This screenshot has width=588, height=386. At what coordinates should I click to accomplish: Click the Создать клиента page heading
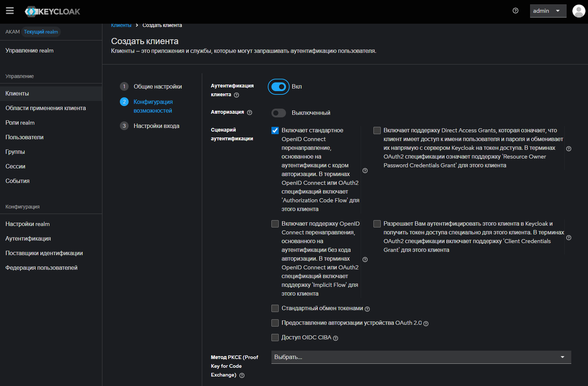(145, 41)
